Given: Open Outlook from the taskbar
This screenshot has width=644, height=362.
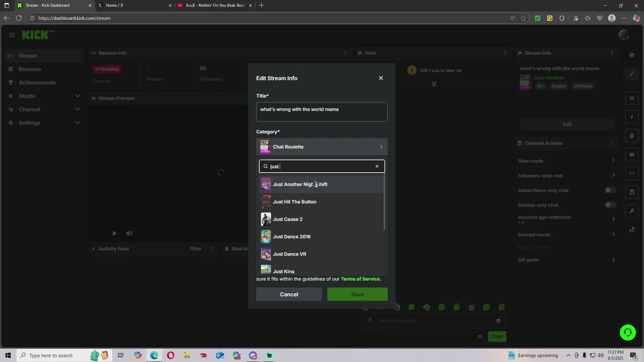Looking at the screenshot, I should tap(220, 355).
